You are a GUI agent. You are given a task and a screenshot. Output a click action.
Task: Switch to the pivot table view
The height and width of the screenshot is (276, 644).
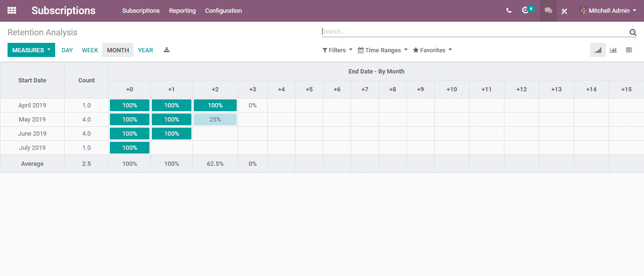(629, 50)
